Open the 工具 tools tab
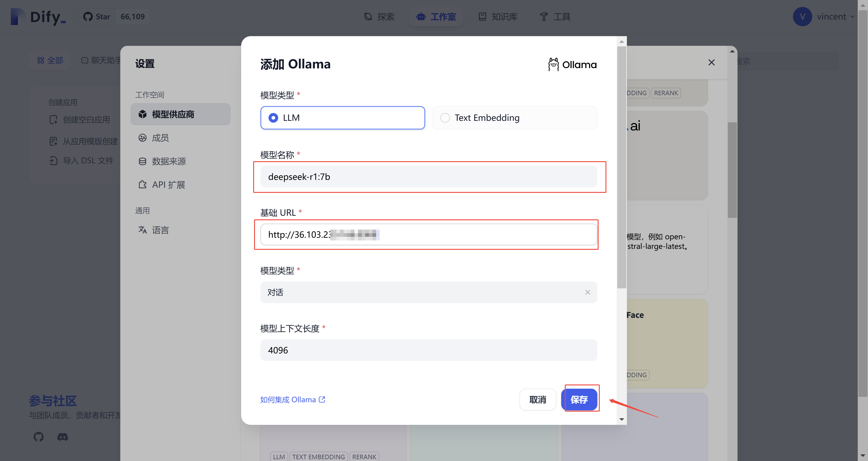This screenshot has height=461, width=868. pyautogui.click(x=555, y=17)
